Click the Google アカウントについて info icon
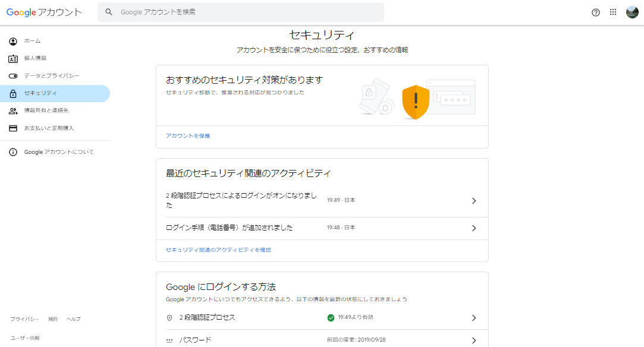 point(13,152)
